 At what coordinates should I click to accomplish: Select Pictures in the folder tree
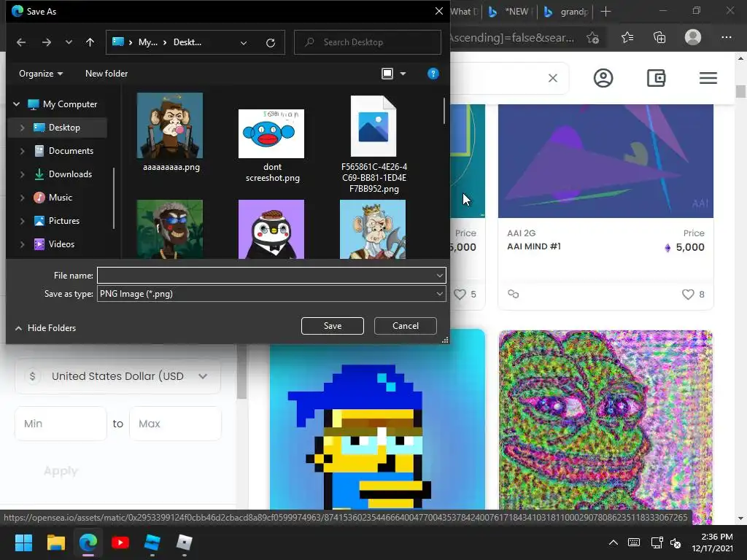tap(64, 221)
